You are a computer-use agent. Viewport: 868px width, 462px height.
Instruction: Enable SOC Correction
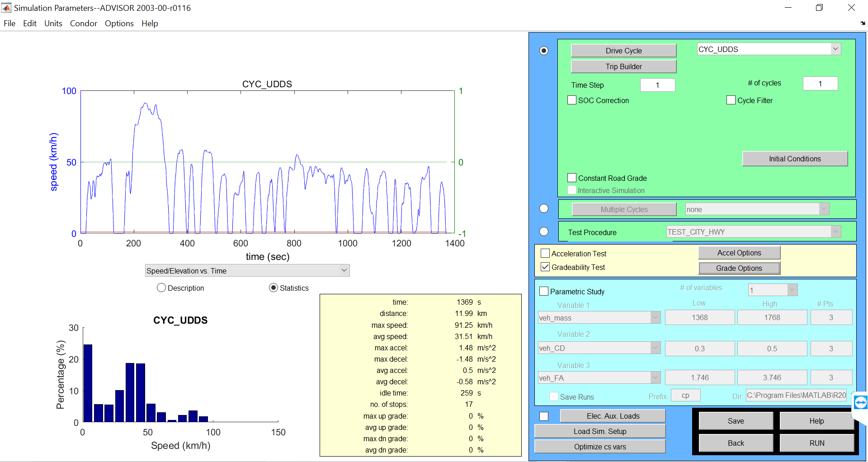tap(571, 100)
